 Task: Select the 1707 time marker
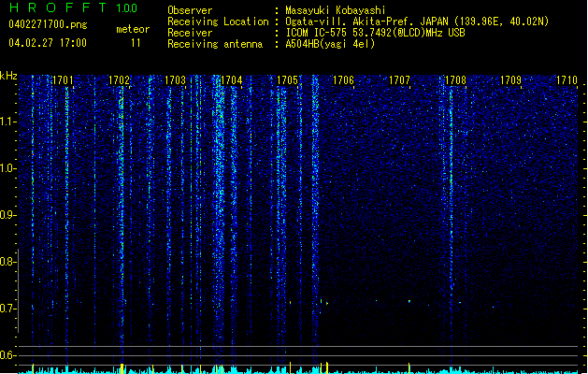[x=399, y=80]
